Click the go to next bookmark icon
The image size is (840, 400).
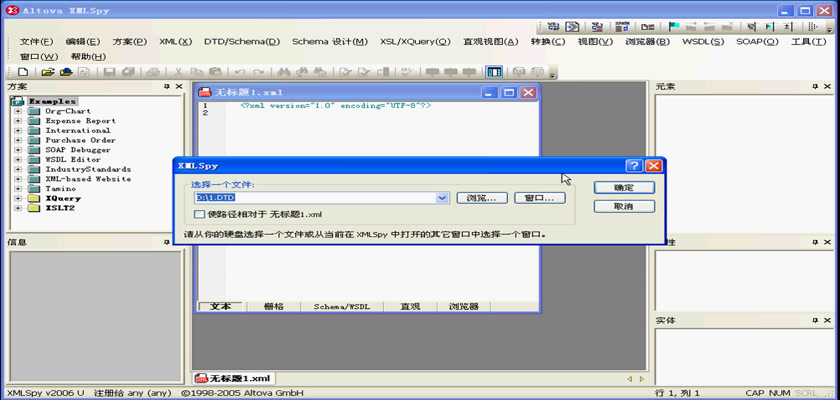692,26
